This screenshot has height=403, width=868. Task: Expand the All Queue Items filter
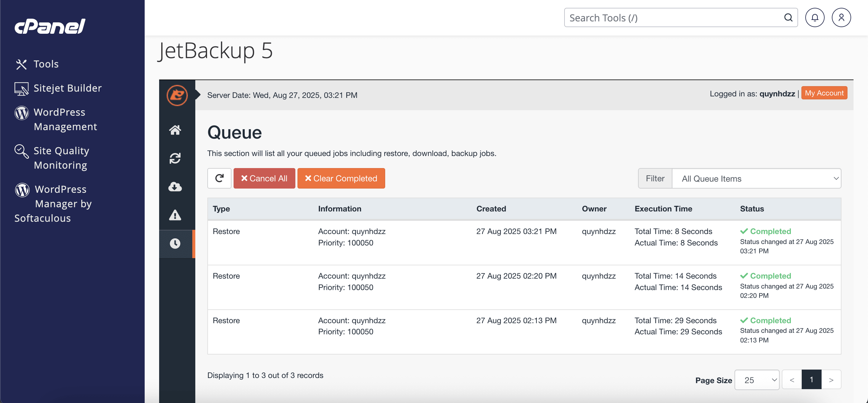tap(756, 178)
